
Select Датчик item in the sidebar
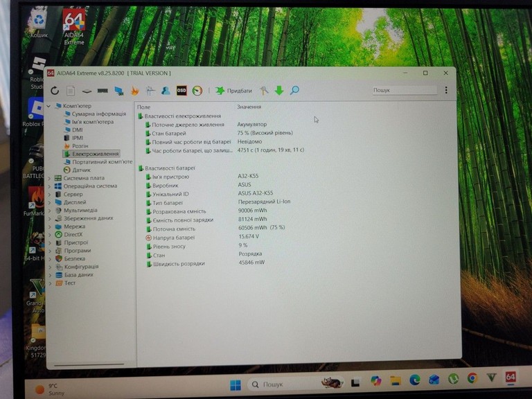pyautogui.click(x=81, y=170)
